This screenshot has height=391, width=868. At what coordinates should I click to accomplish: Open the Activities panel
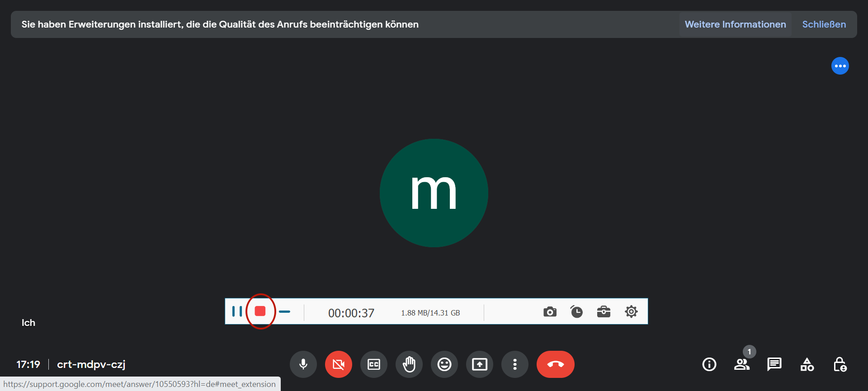pos(807,364)
